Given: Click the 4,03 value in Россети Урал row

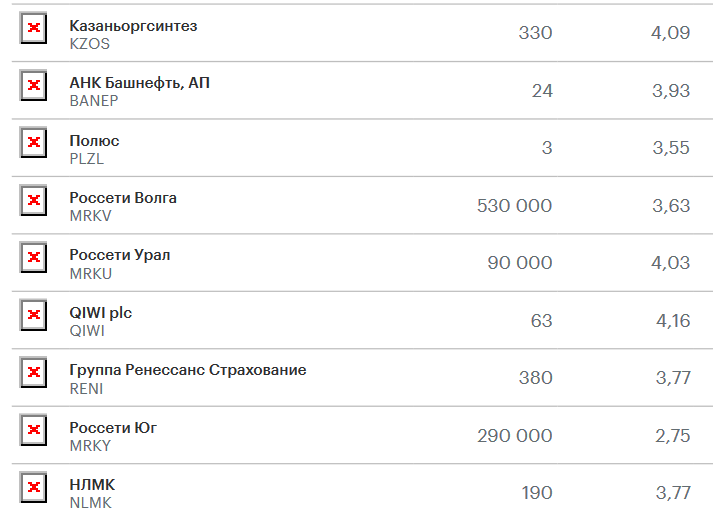Looking at the screenshot, I should [x=671, y=263].
